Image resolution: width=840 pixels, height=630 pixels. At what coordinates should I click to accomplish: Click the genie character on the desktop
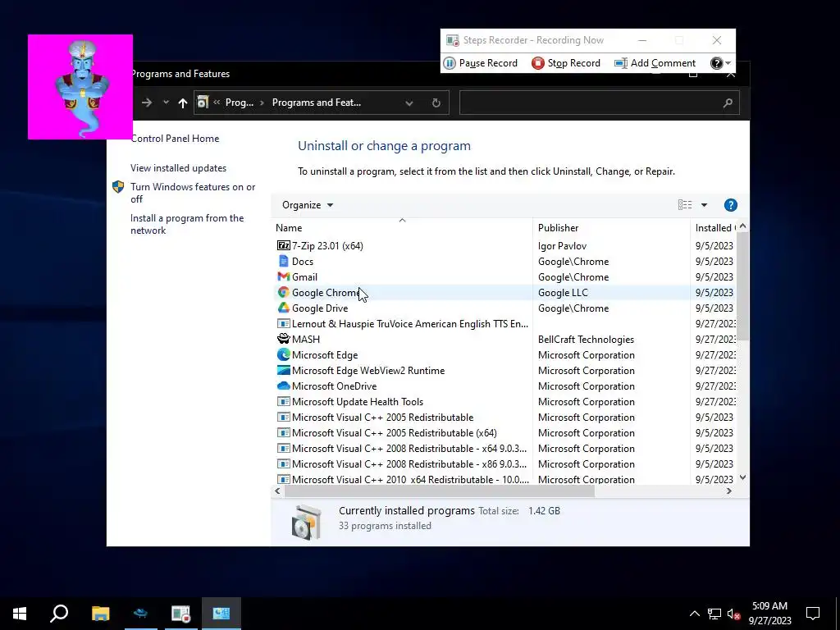[80, 87]
